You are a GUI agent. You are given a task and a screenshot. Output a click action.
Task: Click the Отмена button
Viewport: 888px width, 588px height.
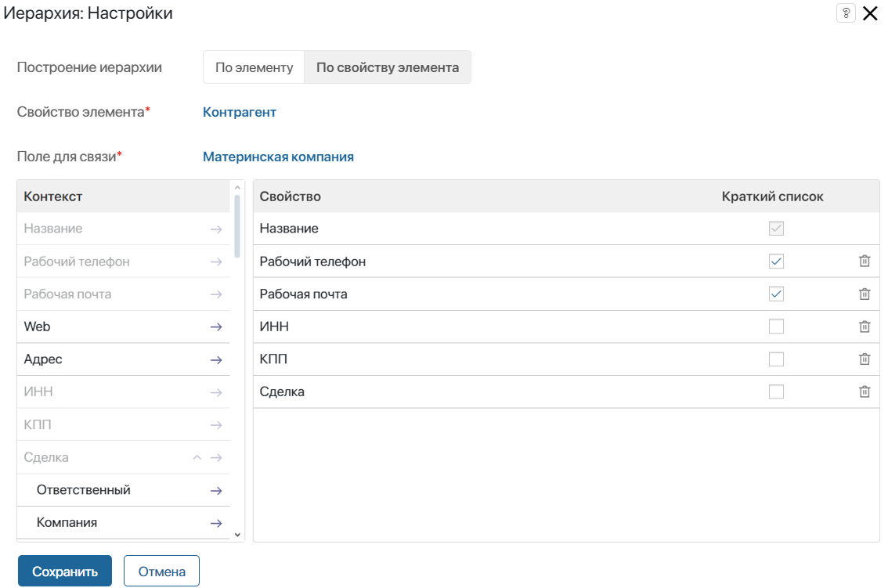pyautogui.click(x=161, y=571)
